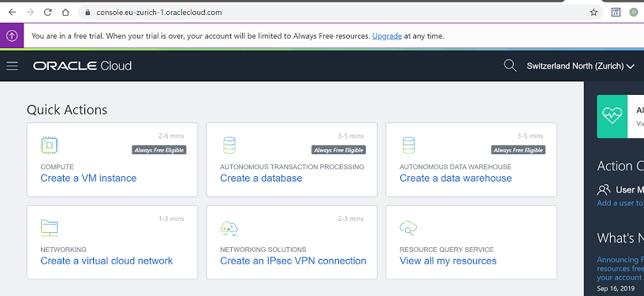Go back with the browser back arrow

12,13
